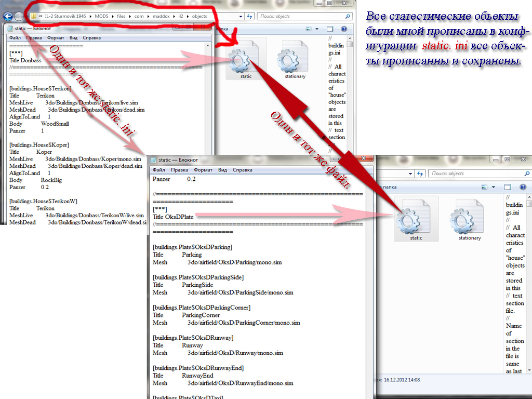Navigate to the MODS breadcrumb folder
Viewport: 532px width, 399px height.
tap(101, 16)
